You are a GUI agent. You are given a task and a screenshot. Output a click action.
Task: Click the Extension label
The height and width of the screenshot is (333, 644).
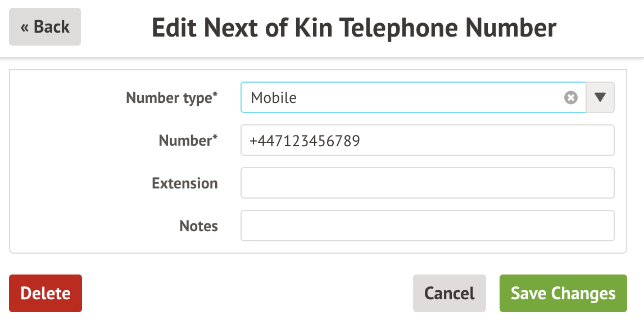coord(185,183)
